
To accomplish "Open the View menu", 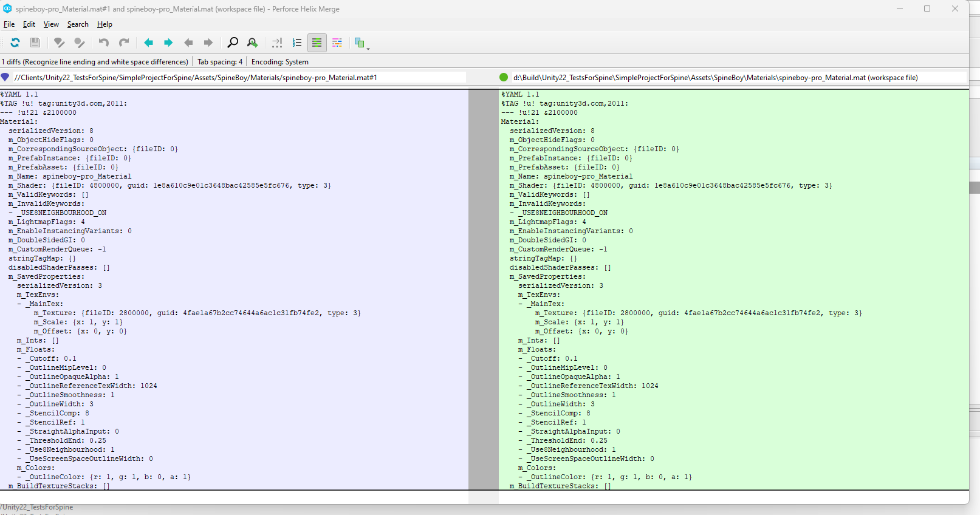I will pos(51,24).
